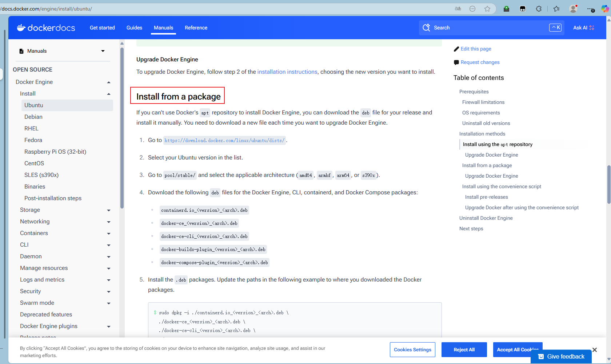Jump to Uninstall Docker Engine in contents

[x=486, y=218]
